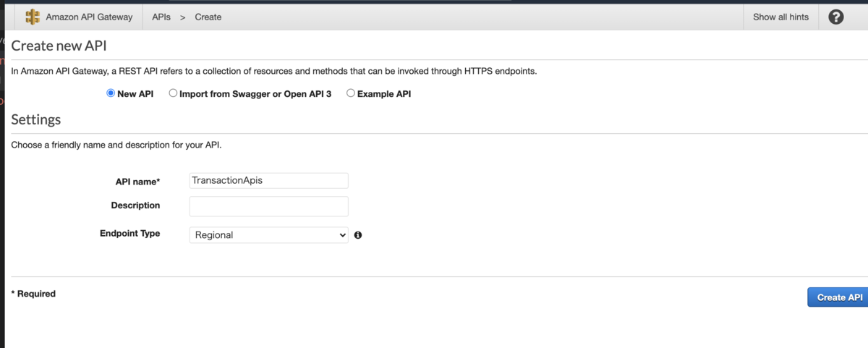Select the New API radio button
The image size is (868, 348).
tap(111, 93)
